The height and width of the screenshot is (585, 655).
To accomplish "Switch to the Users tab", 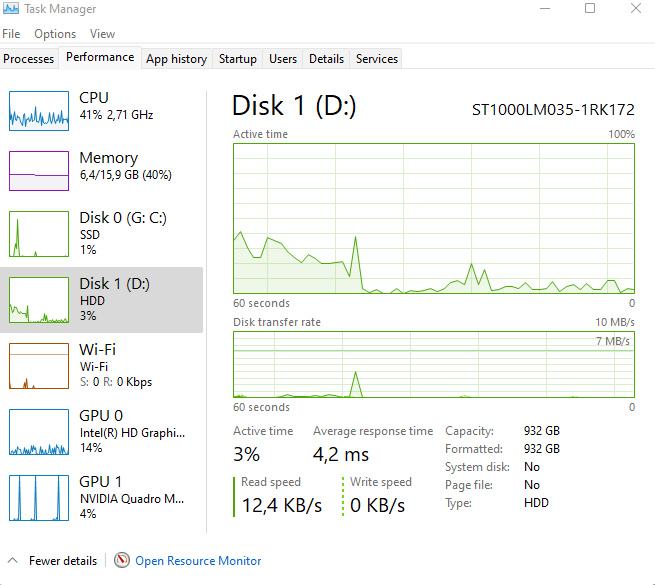I will 283,59.
